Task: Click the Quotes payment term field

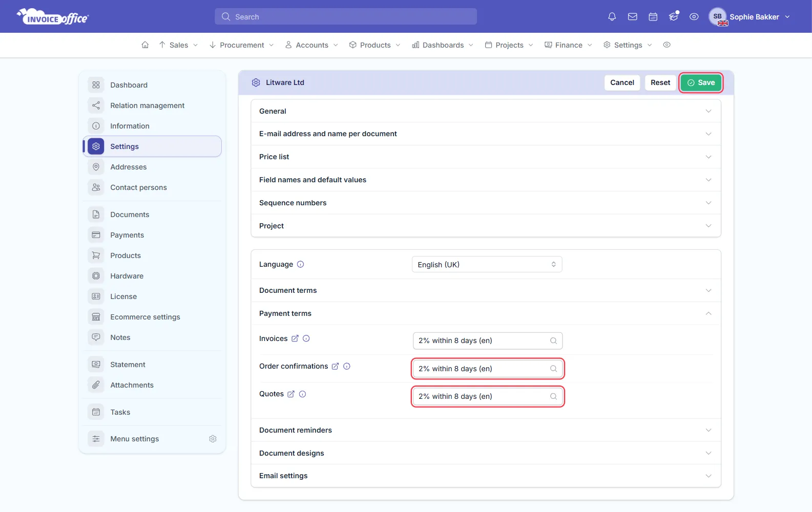Action: 488,396
